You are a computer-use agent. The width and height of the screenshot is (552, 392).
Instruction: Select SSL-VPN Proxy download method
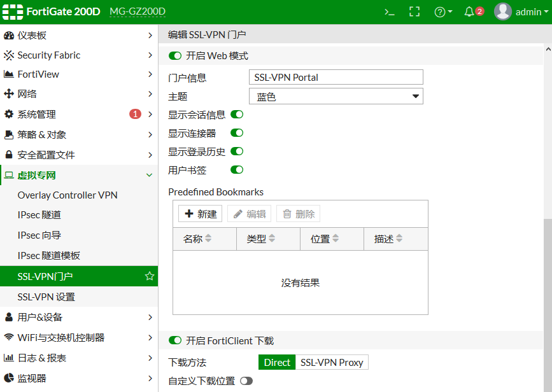pyautogui.click(x=332, y=362)
